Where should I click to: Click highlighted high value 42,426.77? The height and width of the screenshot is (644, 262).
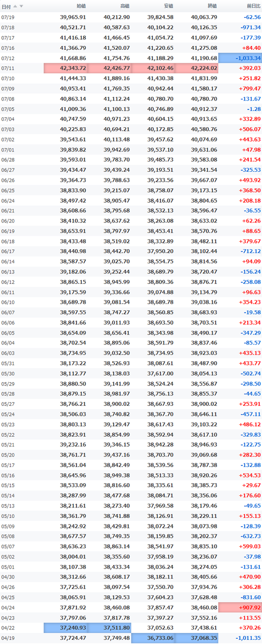click(x=110, y=68)
